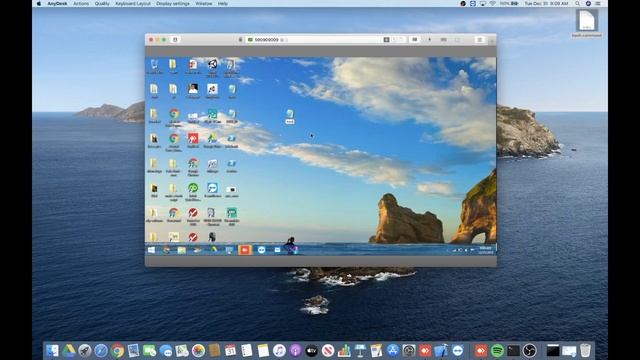Select the Recycle Bin on the remote desktop
The width and height of the screenshot is (640, 360).
tap(154, 65)
